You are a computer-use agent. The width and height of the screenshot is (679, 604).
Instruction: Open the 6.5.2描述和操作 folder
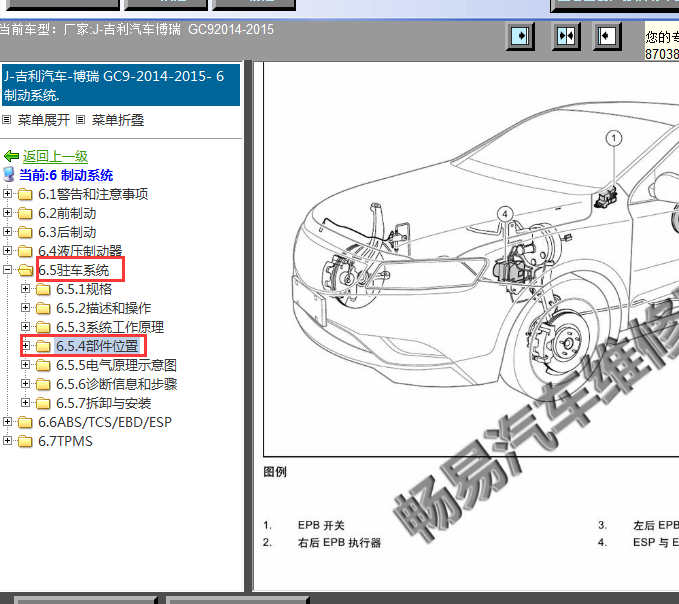pos(103,308)
